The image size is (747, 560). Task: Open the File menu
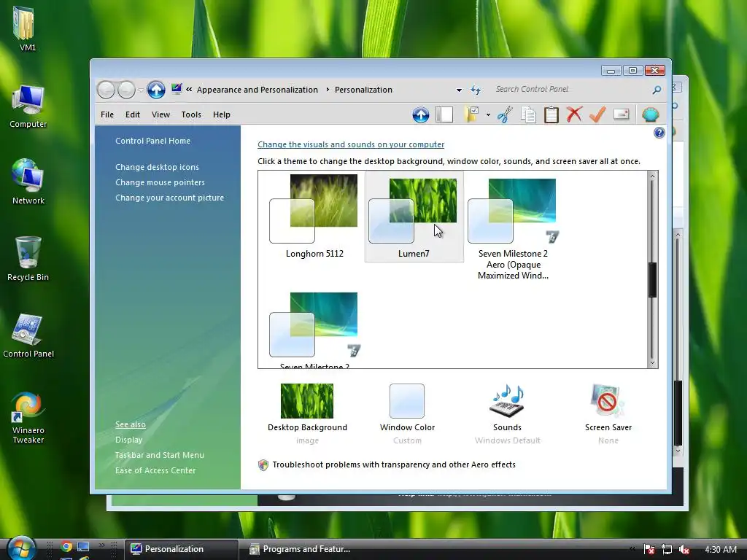click(107, 114)
